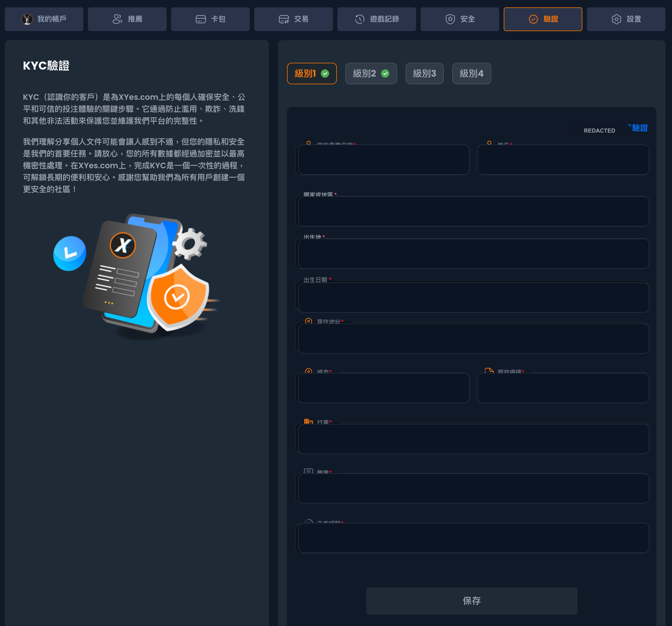This screenshot has height=626, width=672.
Task: Focus the 您的真實名字 real name field
Action: point(384,160)
